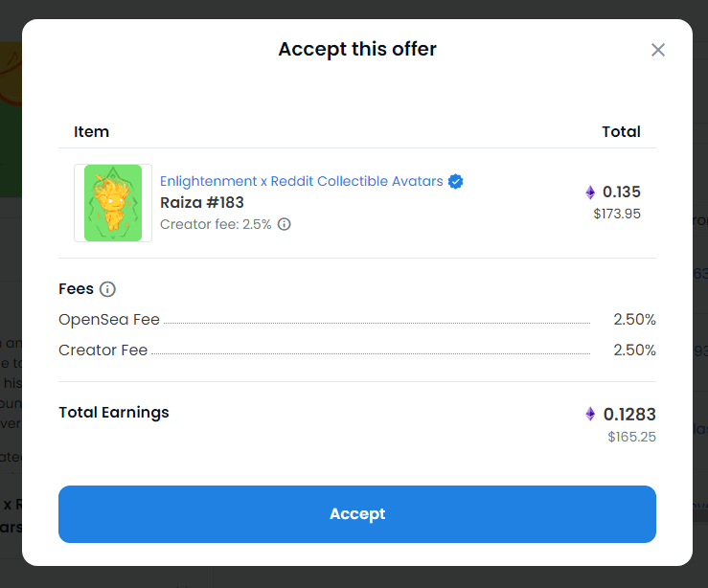Click the OpenSea Fee label

coord(109,320)
